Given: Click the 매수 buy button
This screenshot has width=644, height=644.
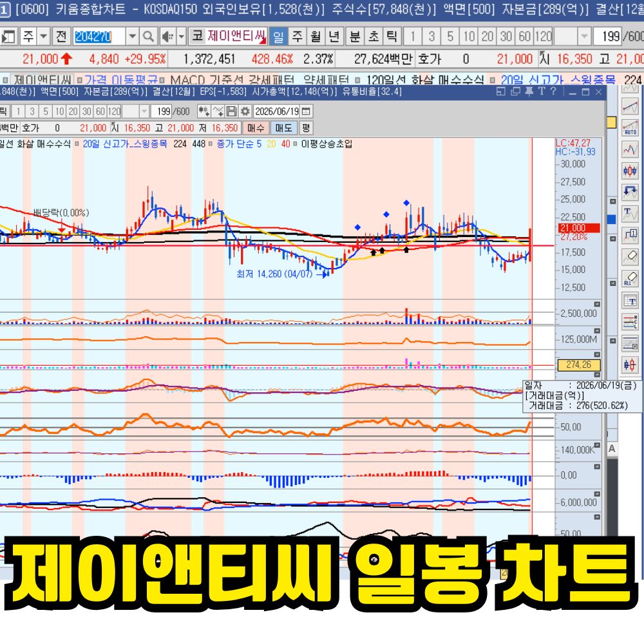Looking at the screenshot, I should coord(256,128).
